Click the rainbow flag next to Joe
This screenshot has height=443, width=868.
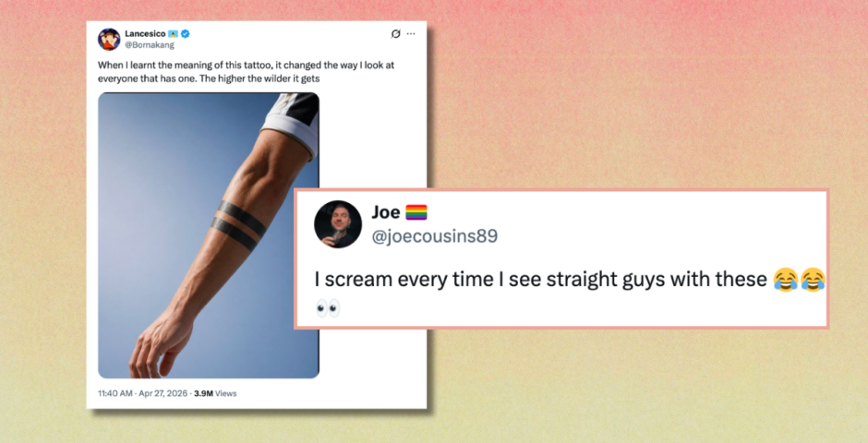point(416,212)
